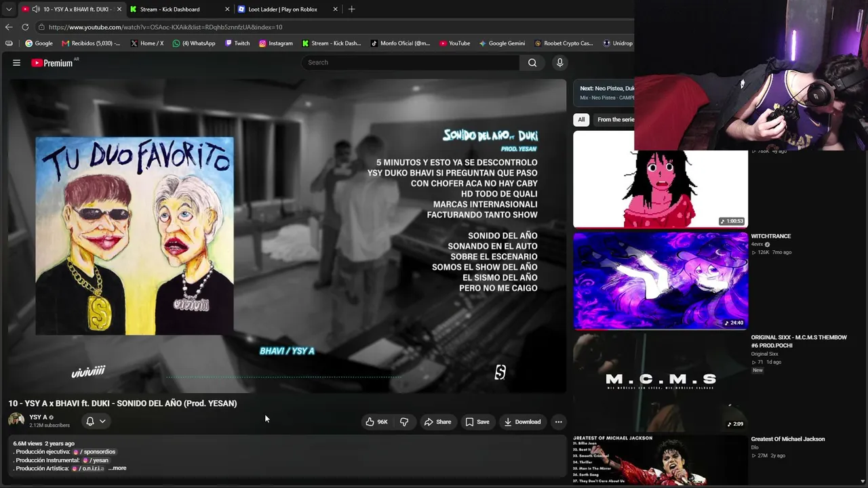Open the Original Sixx channel name

[764, 354]
